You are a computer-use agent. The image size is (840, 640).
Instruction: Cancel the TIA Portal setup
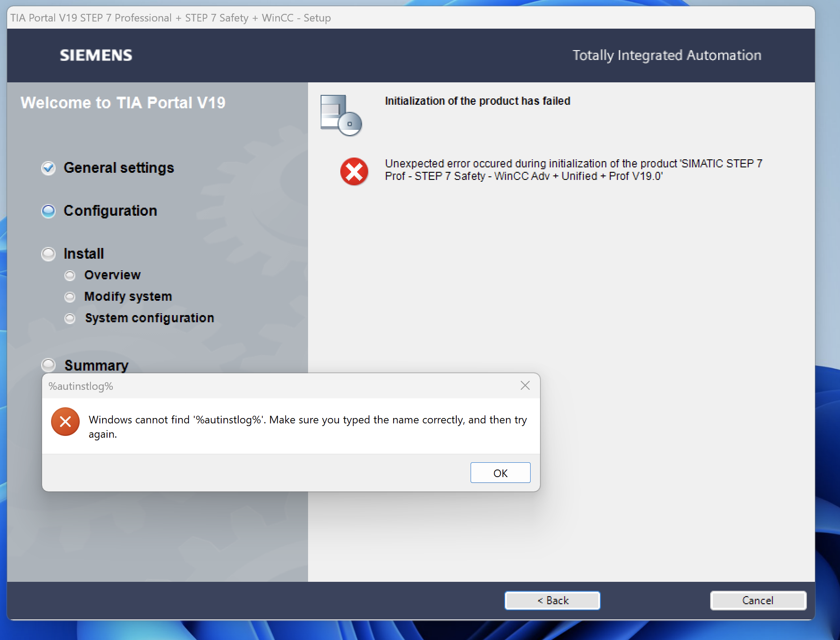coord(758,600)
